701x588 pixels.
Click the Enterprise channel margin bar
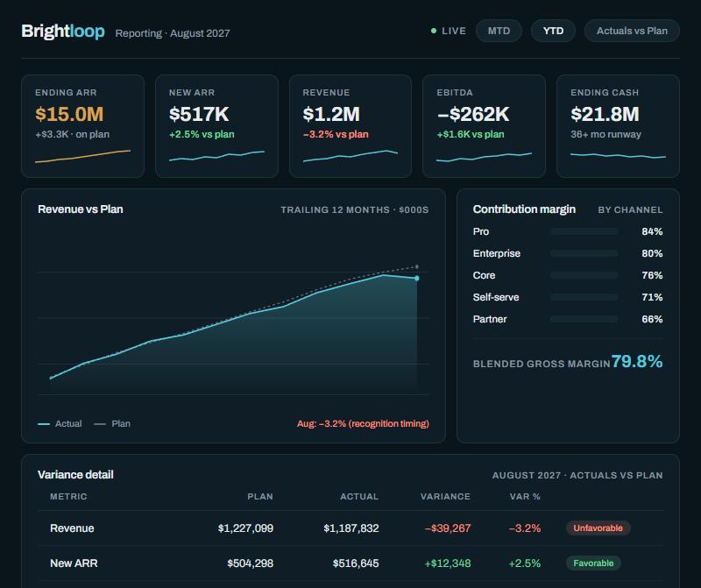pyautogui.click(x=584, y=253)
